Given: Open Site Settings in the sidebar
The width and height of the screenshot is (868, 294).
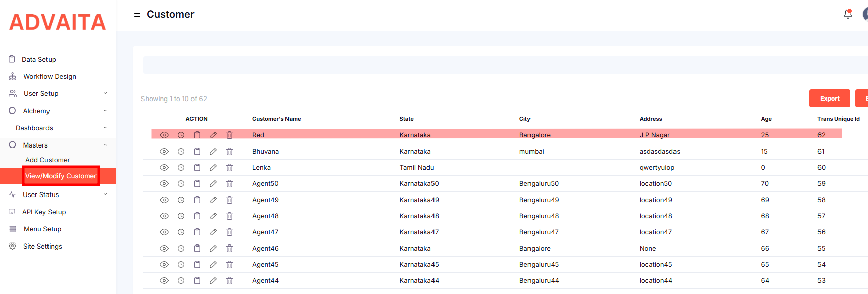Looking at the screenshot, I should pos(42,247).
